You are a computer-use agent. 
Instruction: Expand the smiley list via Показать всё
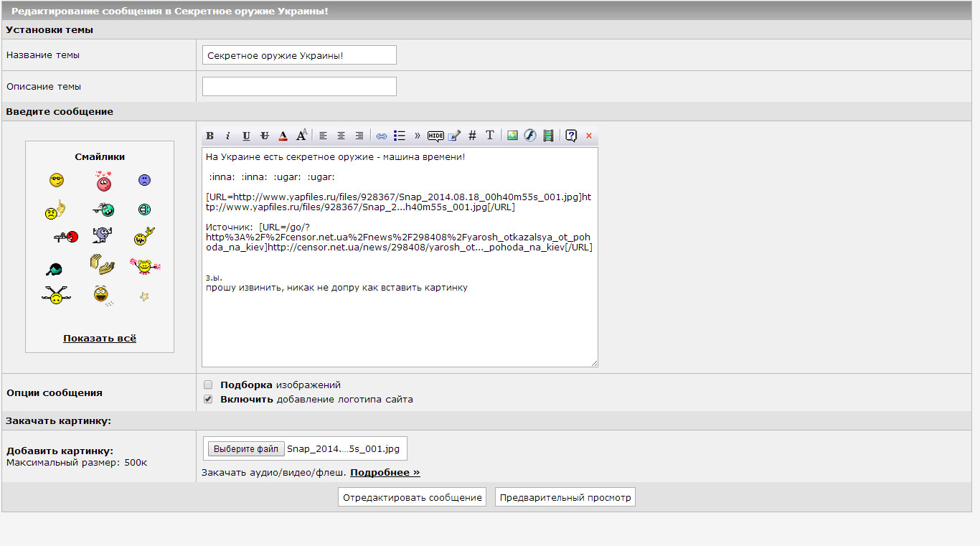click(x=100, y=338)
